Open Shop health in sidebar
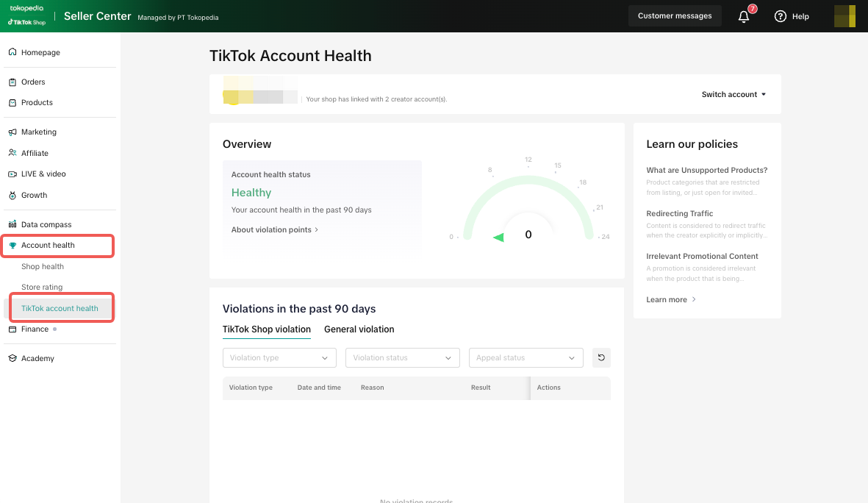 43,266
